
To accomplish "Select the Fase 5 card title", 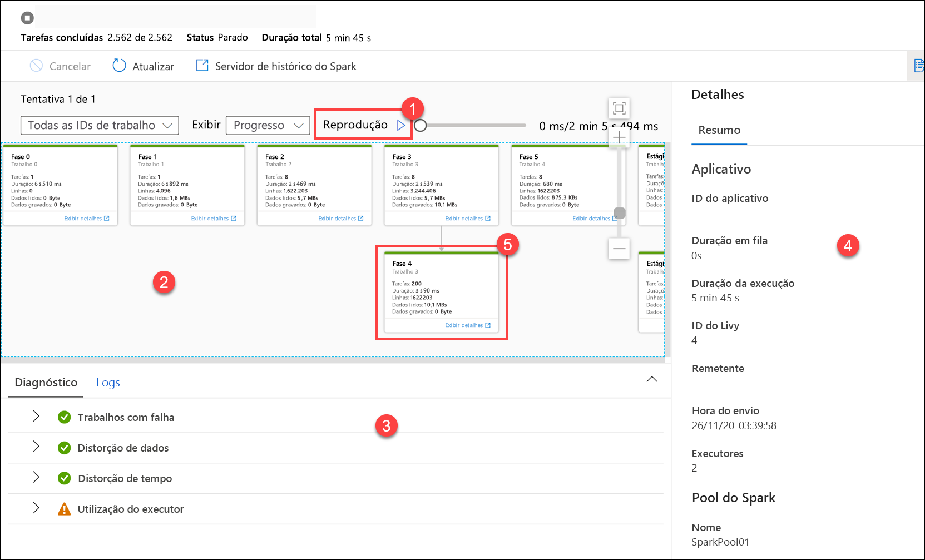I will [x=529, y=157].
